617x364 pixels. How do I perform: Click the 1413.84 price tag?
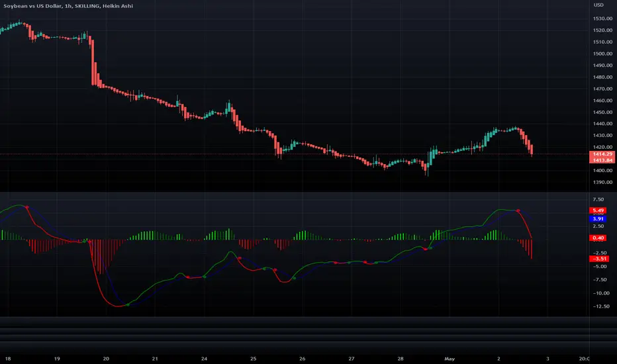coord(602,160)
